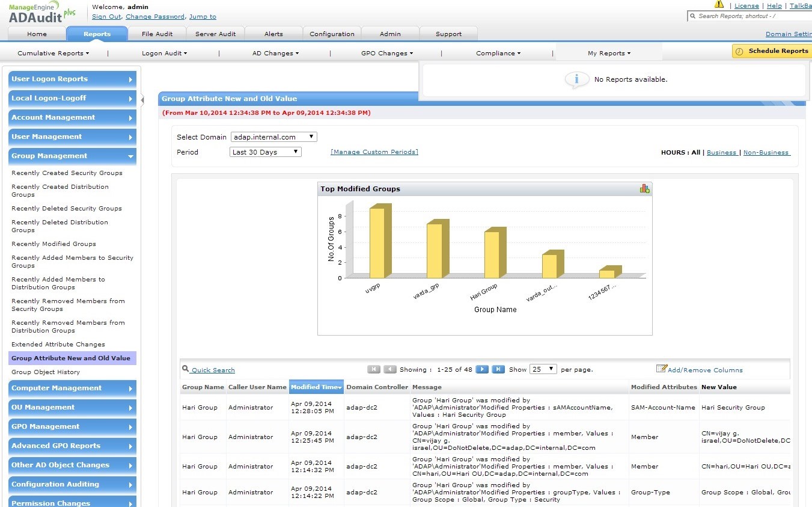Click the Add/Remove Columns icon
Screen dimensions: 812x507
661,369
